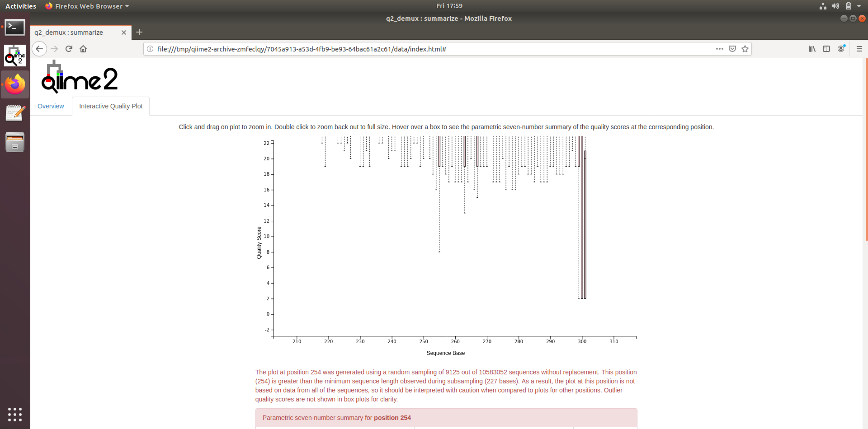The height and width of the screenshot is (429, 868).
Task: Go to Firefox home page
Action: tap(83, 49)
